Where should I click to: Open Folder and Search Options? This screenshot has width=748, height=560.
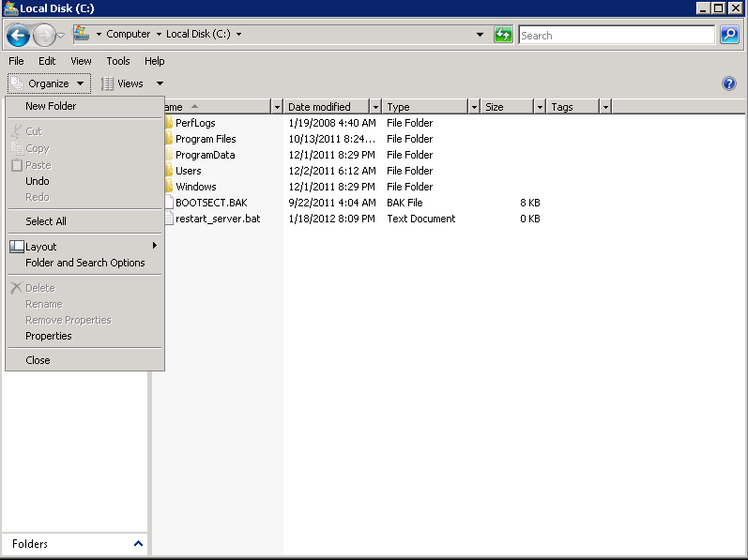tap(84, 263)
